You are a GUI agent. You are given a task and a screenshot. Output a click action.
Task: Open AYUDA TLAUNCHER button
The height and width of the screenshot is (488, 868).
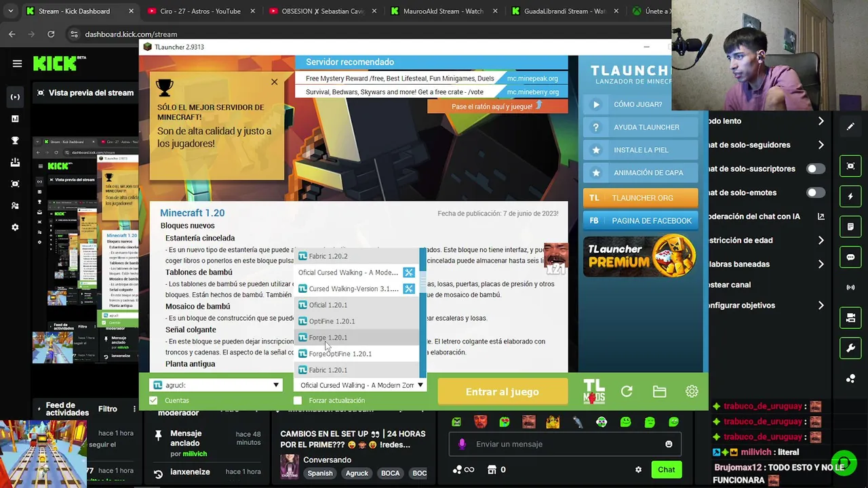tap(640, 127)
